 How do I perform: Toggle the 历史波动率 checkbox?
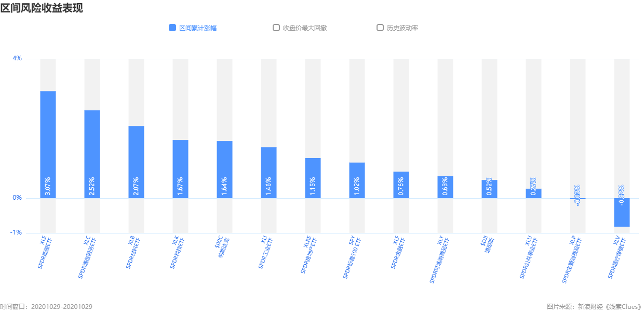point(380,28)
